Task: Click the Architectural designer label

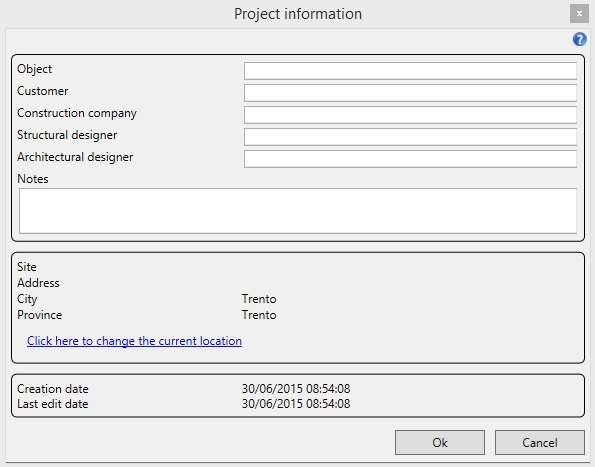Action: coord(75,157)
